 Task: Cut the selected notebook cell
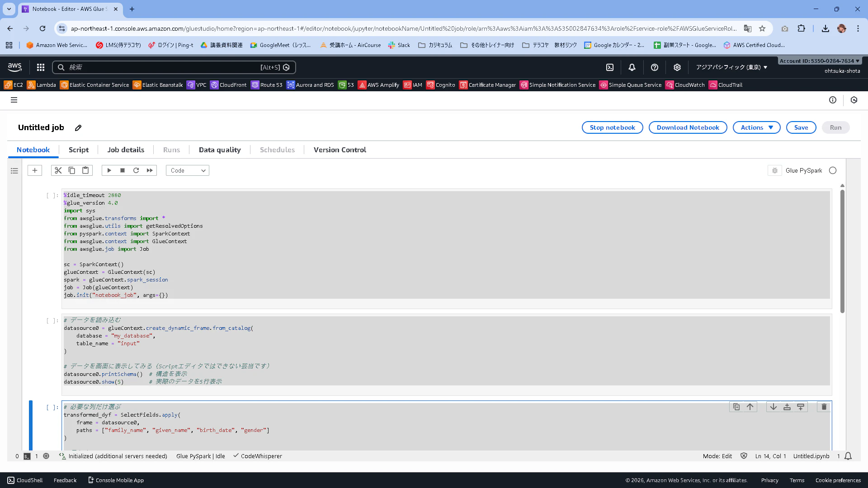tap(58, 170)
